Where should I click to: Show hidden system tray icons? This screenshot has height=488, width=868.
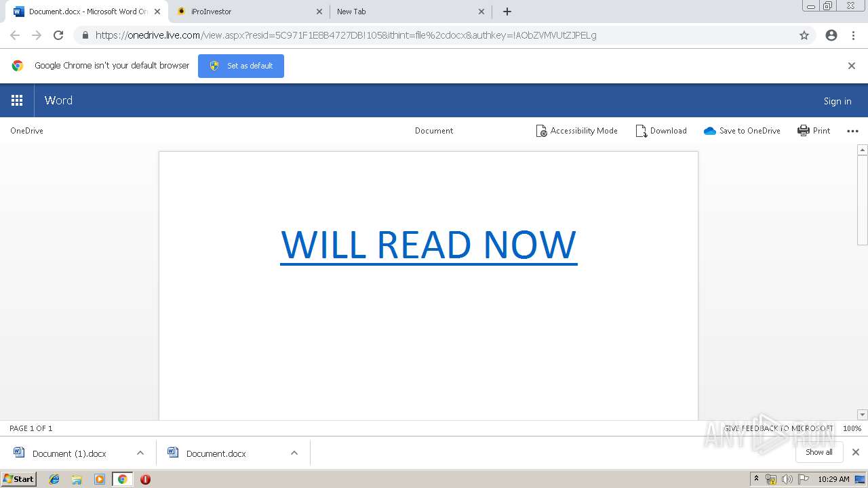point(757,479)
